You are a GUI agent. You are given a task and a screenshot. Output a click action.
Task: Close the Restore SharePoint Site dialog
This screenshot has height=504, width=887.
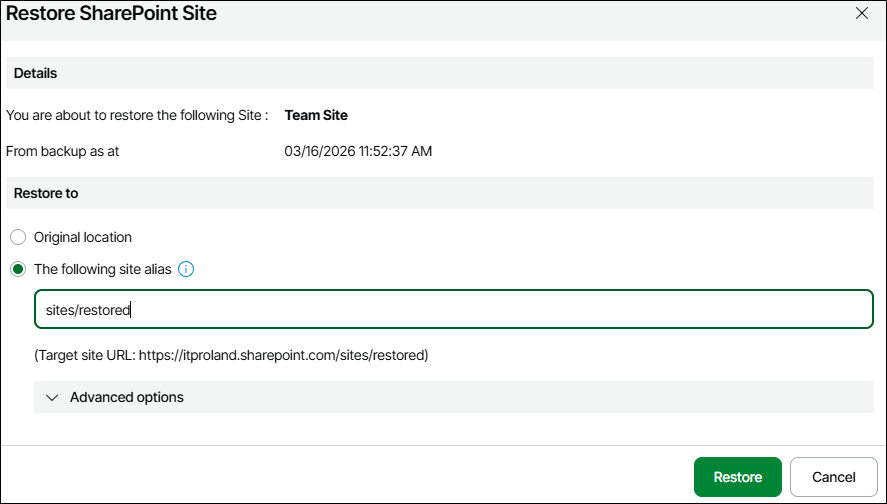(862, 13)
